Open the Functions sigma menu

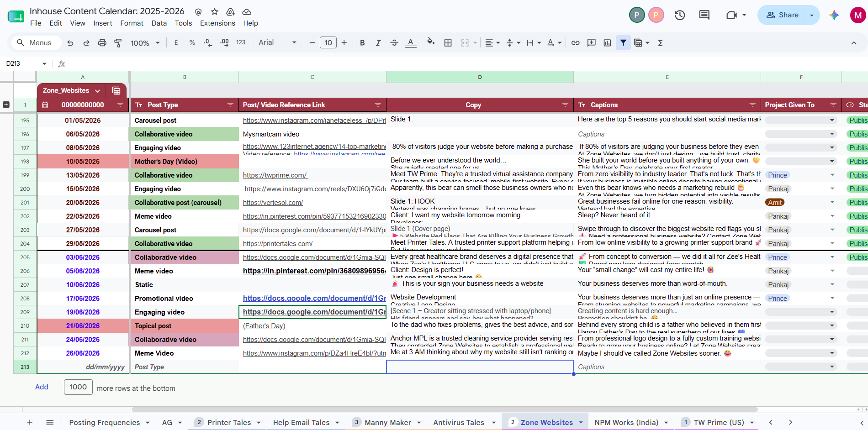tap(660, 43)
